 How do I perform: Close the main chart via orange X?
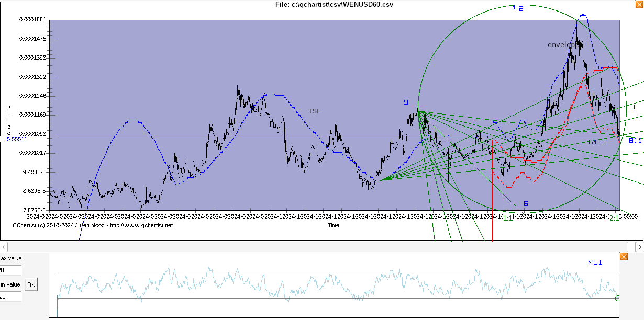639,4
